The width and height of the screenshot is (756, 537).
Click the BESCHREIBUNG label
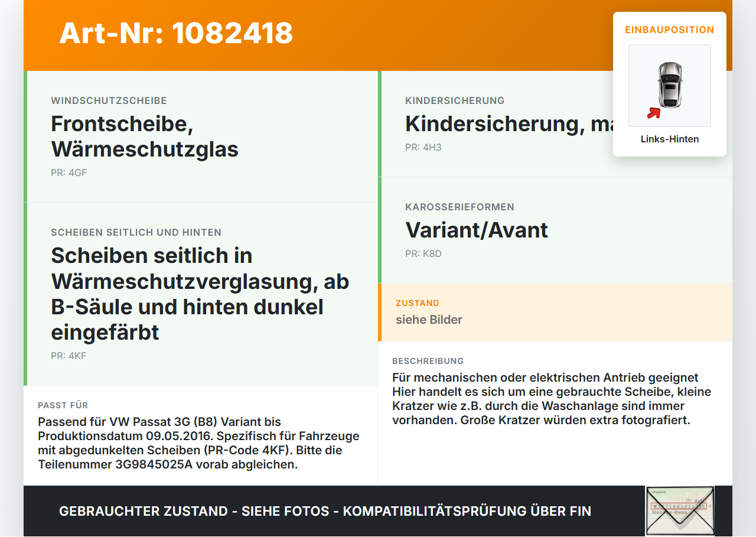point(428,361)
